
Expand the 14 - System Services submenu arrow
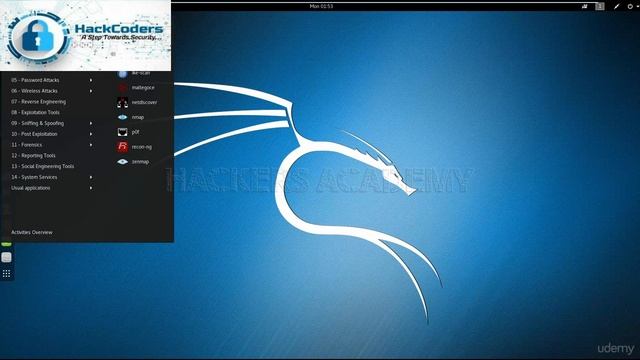click(x=91, y=177)
